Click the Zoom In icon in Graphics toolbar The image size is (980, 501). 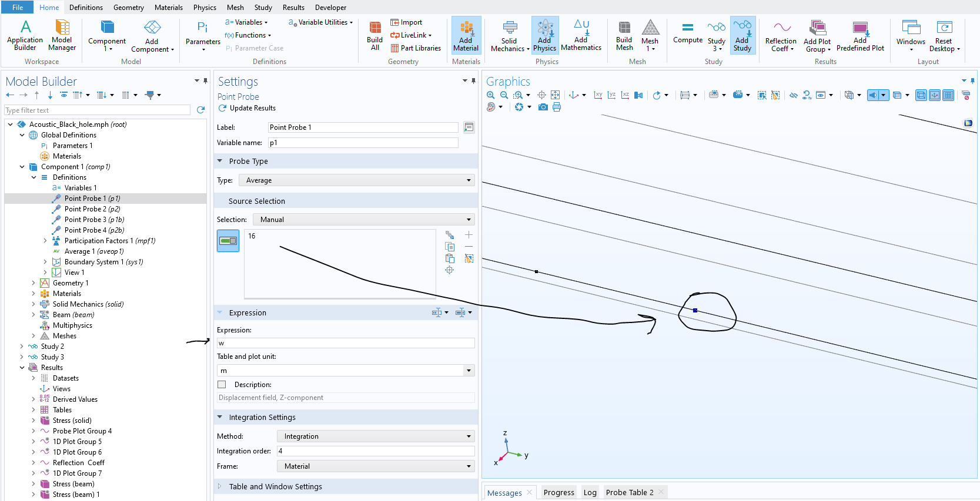point(491,95)
